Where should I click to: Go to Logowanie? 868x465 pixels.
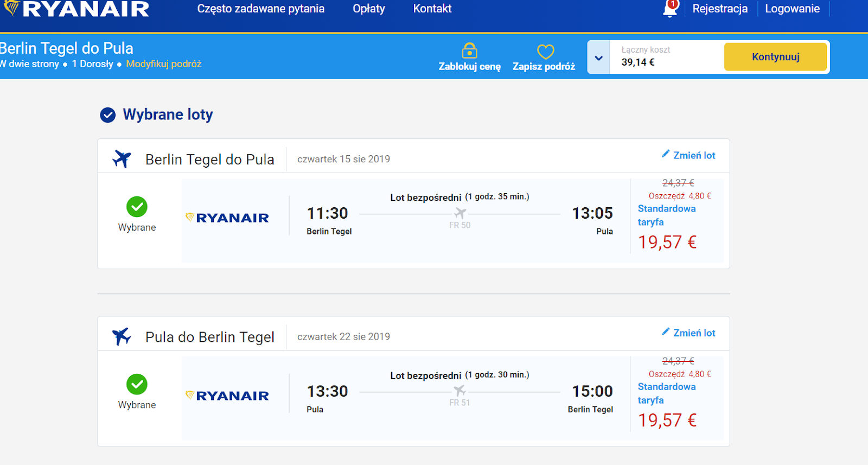pos(792,9)
